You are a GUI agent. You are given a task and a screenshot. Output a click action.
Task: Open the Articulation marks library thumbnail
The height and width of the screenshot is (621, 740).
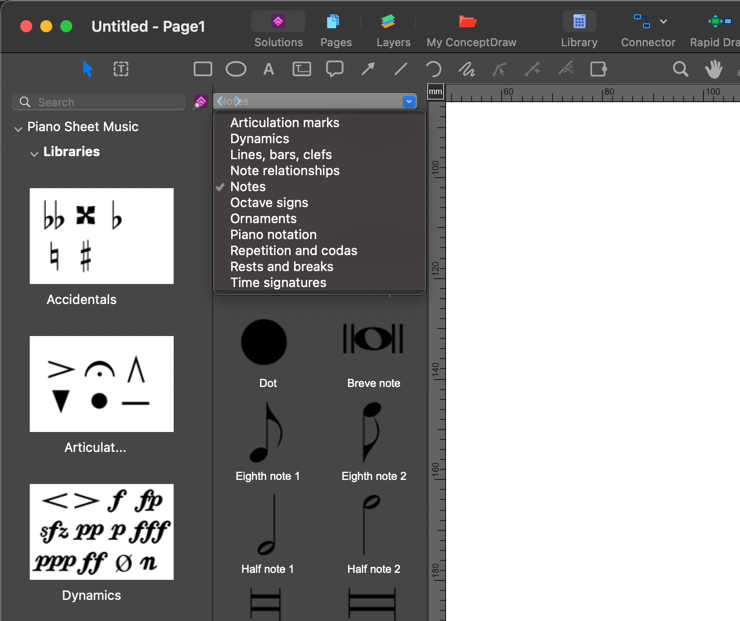pyautogui.click(x=101, y=384)
